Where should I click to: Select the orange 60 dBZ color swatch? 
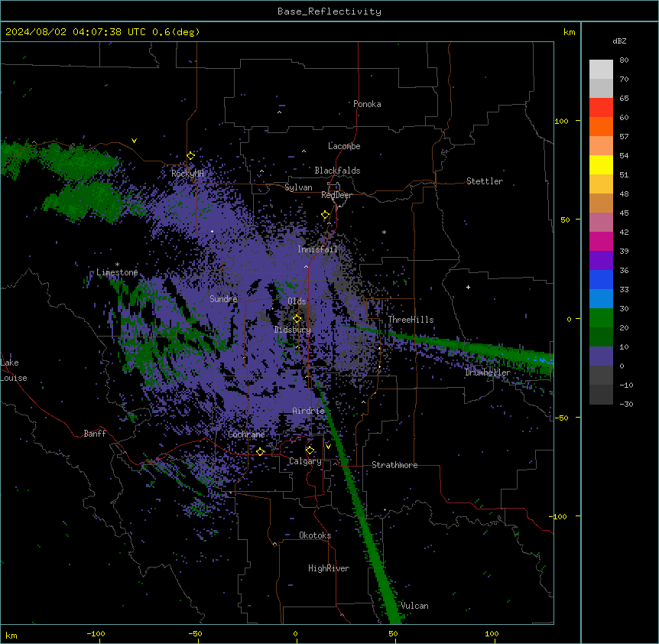[601, 126]
